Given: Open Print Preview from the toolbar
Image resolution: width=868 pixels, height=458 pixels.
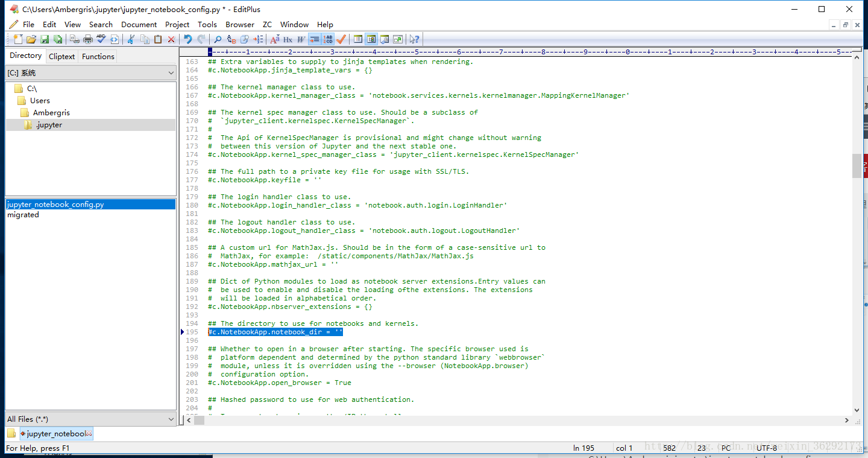Looking at the screenshot, I should (x=75, y=39).
